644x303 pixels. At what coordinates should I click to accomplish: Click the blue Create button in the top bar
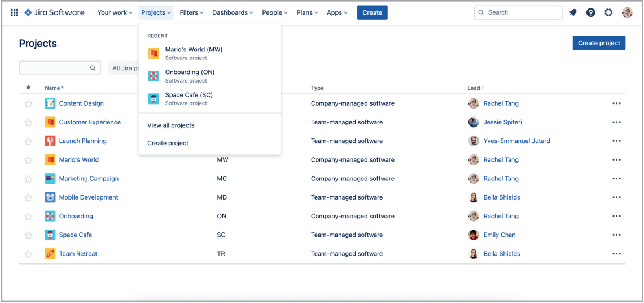coord(373,13)
